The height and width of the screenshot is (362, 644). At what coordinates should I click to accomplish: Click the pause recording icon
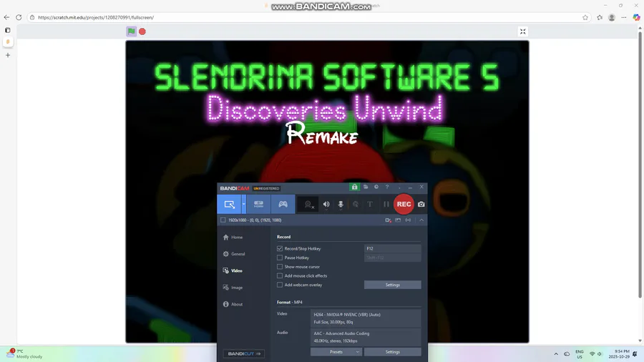tap(386, 204)
